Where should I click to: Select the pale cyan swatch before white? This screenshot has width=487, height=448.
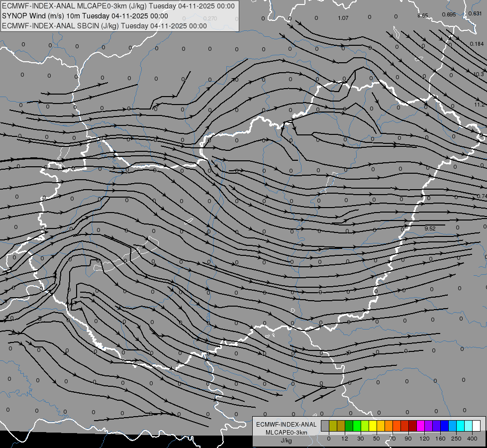(469, 426)
